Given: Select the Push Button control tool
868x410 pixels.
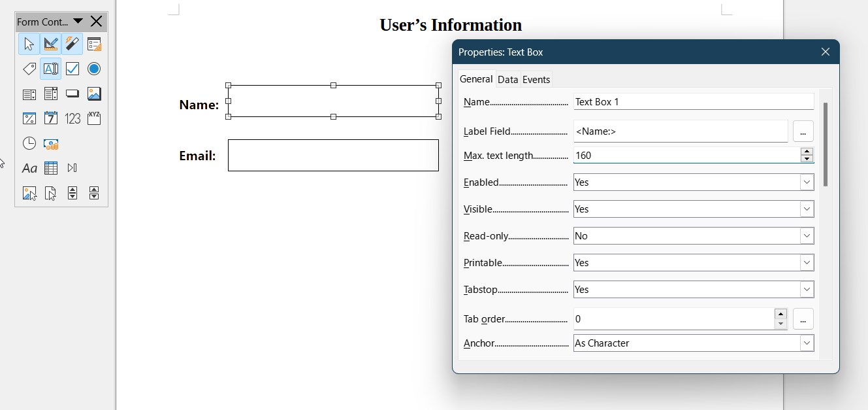Looking at the screenshot, I should (x=72, y=94).
